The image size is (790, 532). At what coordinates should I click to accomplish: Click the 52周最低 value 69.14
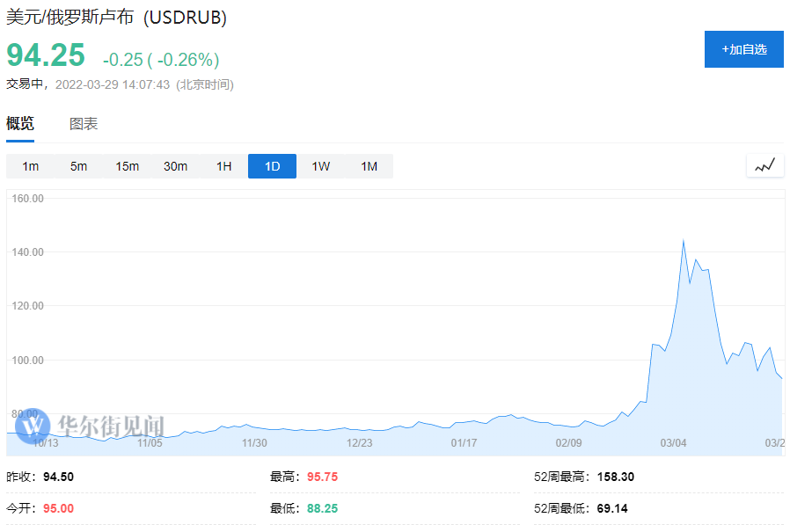(612, 508)
